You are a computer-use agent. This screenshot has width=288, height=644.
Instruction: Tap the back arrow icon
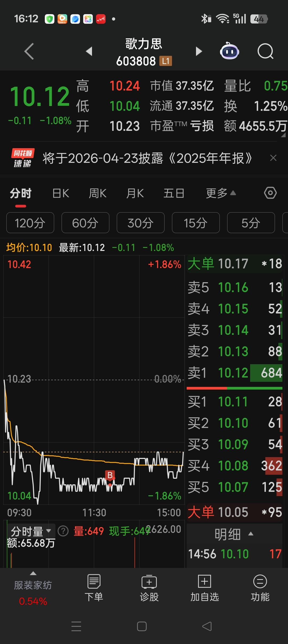(x=29, y=51)
